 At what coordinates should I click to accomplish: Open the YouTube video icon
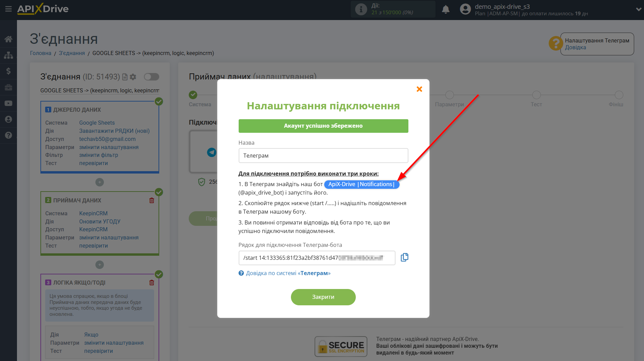tap(8, 103)
